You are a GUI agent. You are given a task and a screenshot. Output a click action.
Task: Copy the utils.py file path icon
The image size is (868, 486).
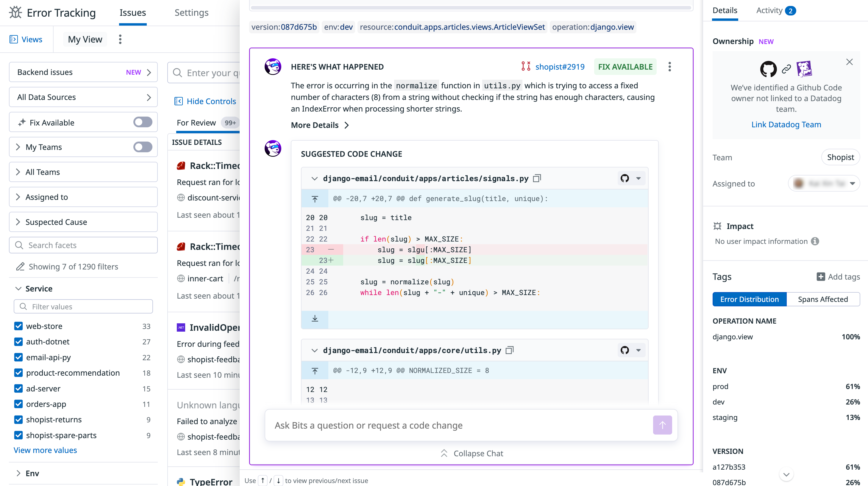510,350
